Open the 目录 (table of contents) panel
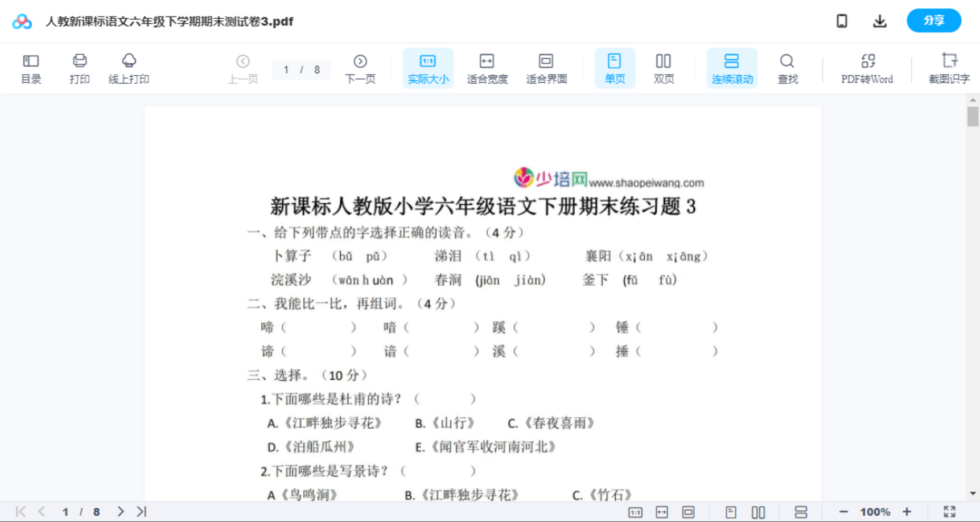Image resolution: width=980 pixels, height=522 pixels. pos(31,68)
